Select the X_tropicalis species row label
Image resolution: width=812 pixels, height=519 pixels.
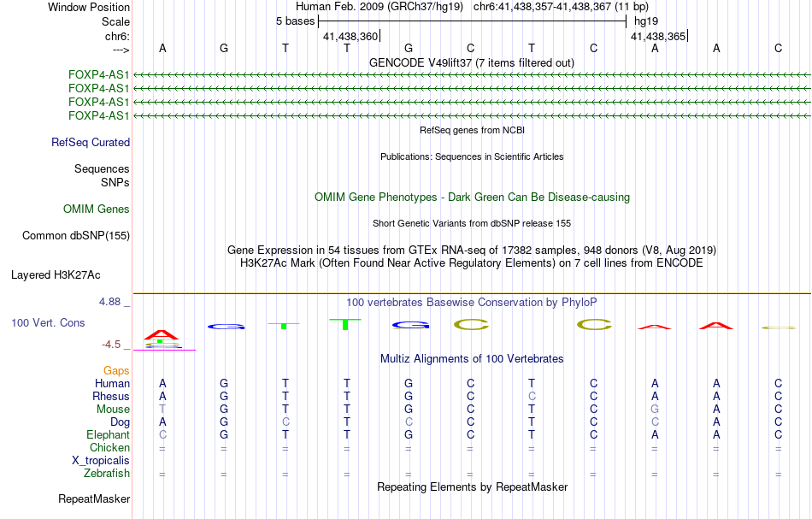click(101, 461)
